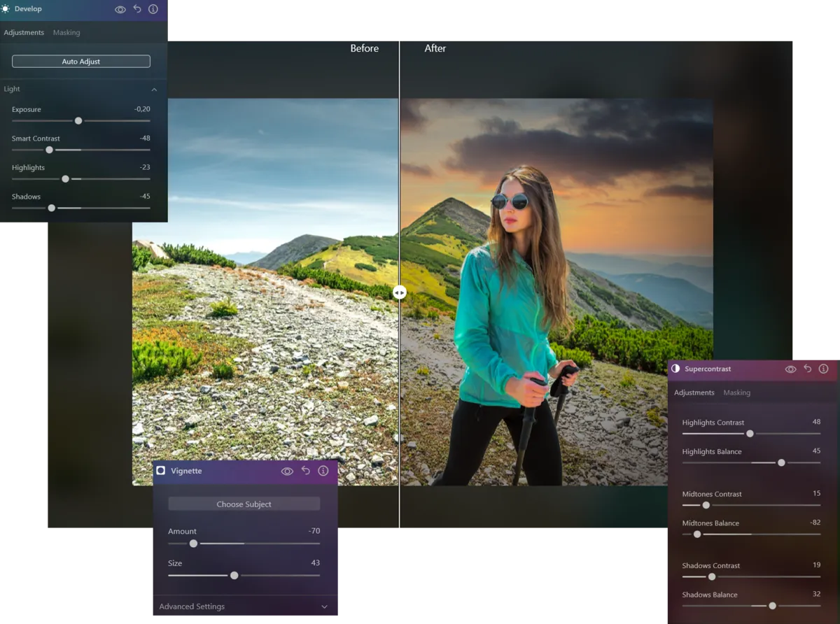Reset the Develop adjustments with undo arrow
Image resolution: width=840 pixels, height=624 pixels.
137,9
